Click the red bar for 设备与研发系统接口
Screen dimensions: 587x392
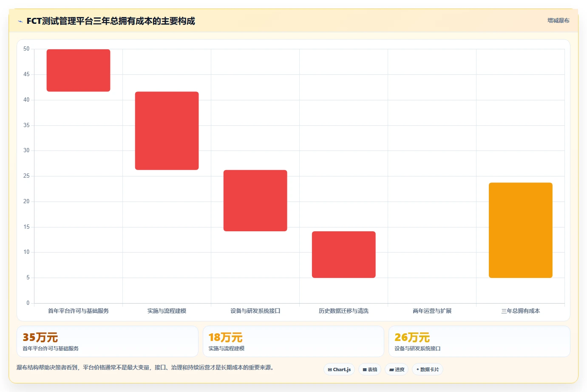(255, 201)
